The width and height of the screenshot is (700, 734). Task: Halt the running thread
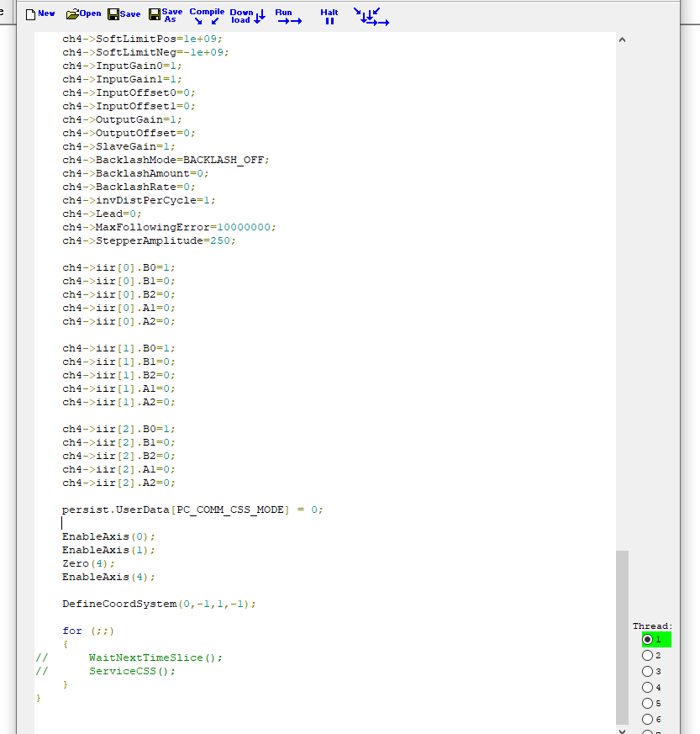pyautogui.click(x=329, y=16)
